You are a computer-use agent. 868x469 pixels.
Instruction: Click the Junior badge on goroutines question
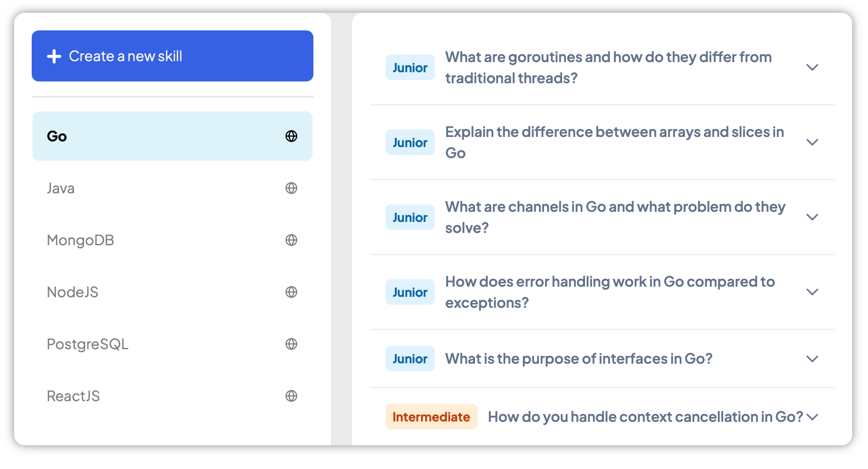(410, 67)
